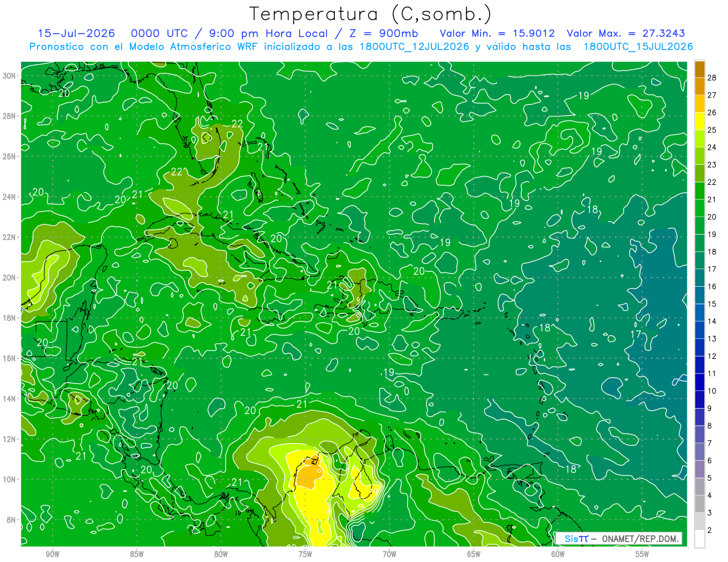Click the "55W" longitude label

tap(642, 555)
